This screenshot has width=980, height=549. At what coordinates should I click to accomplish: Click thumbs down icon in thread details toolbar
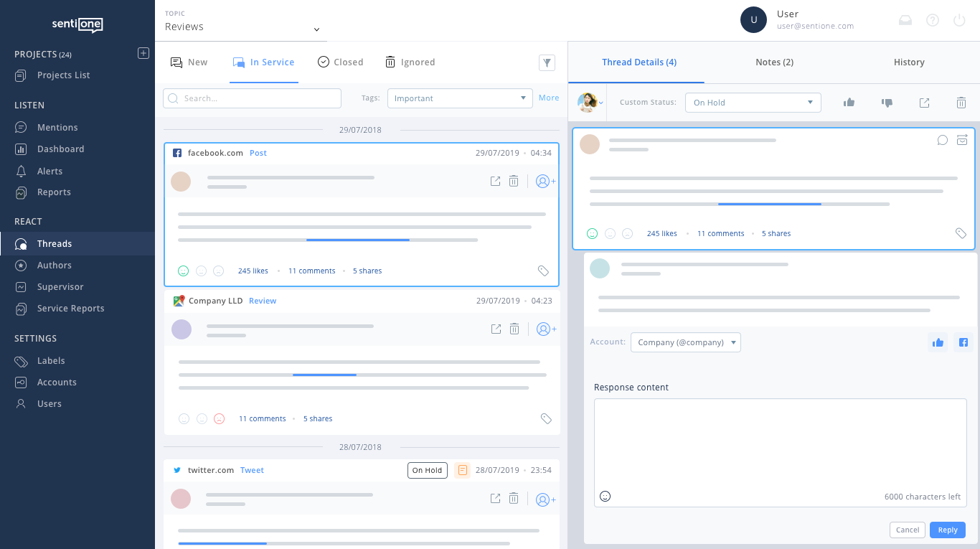887,103
